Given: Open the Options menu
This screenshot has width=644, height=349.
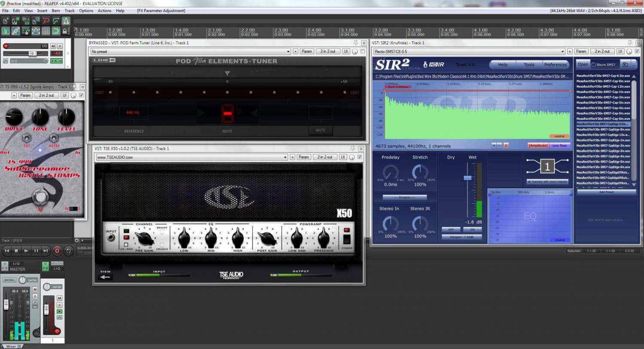Looking at the screenshot, I should point(86,11).
